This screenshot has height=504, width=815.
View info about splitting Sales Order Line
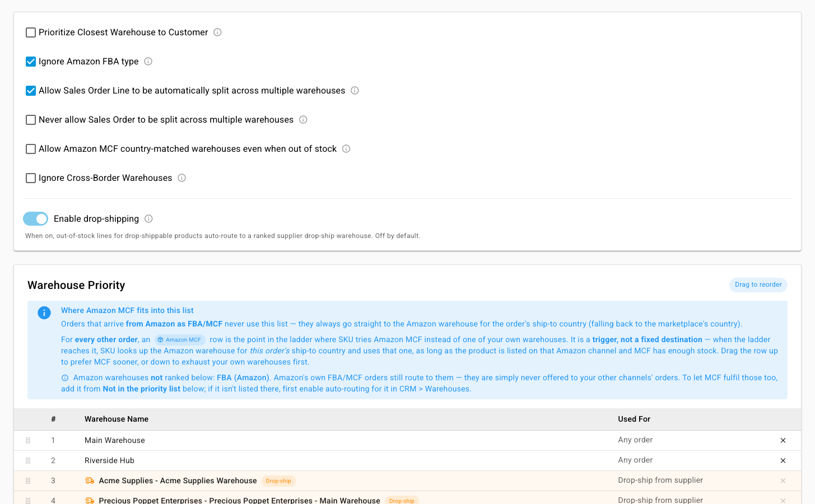355,91
